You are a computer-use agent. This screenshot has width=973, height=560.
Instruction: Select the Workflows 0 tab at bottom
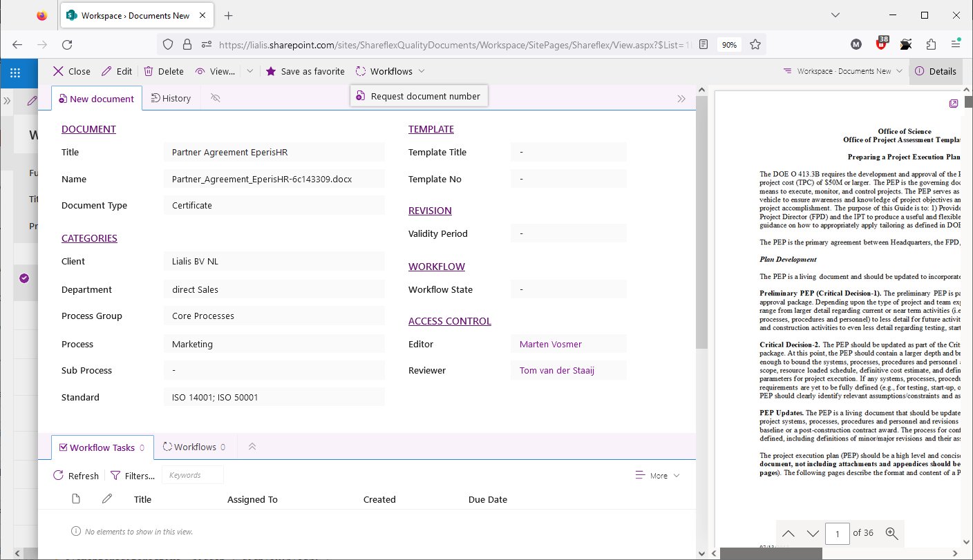[x=194, y=447]
